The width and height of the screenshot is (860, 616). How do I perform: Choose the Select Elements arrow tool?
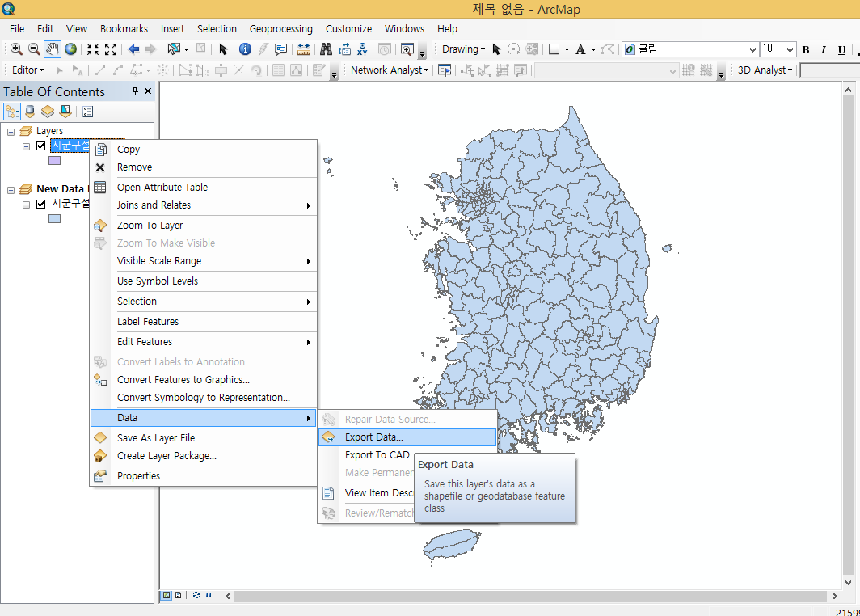[x=223, y=49]
